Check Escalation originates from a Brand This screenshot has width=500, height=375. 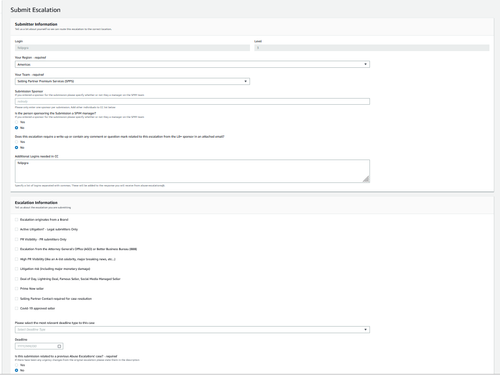pyautogui.click(x=16, y=220)
